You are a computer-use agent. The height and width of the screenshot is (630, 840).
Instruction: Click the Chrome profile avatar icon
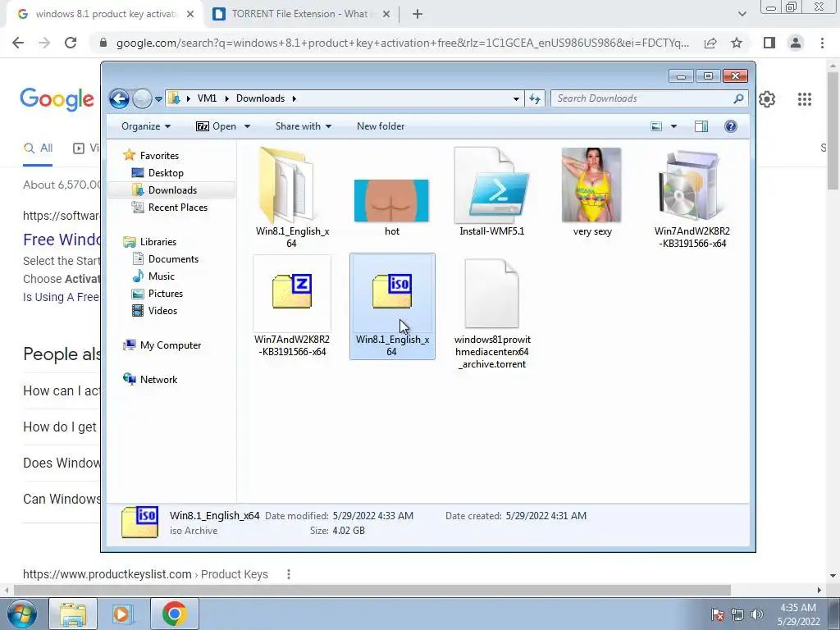point(796,43)
